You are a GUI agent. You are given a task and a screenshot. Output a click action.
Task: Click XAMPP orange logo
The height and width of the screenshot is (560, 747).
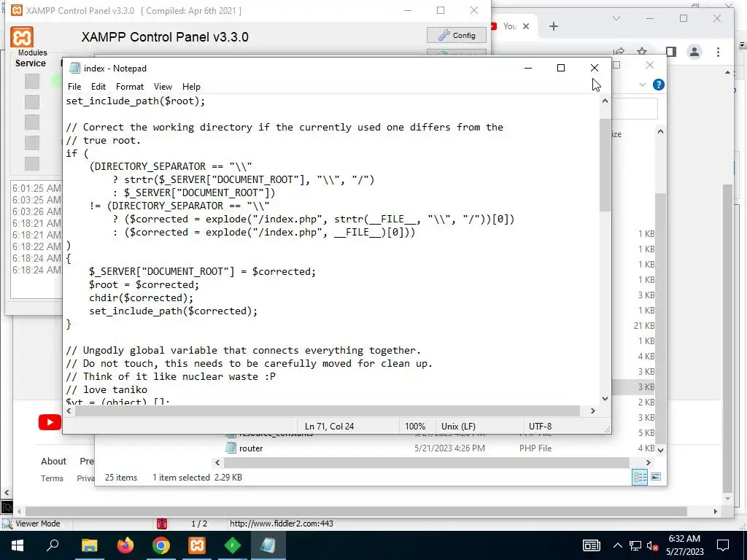pyautogui.click(x=22, y=37)
